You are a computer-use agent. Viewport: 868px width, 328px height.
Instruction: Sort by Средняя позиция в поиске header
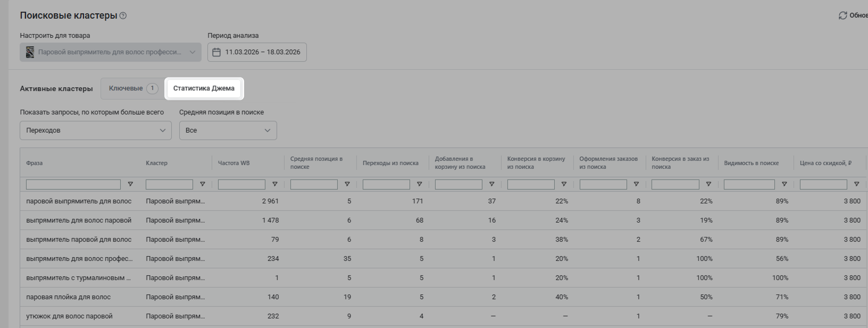click(316, 163)
